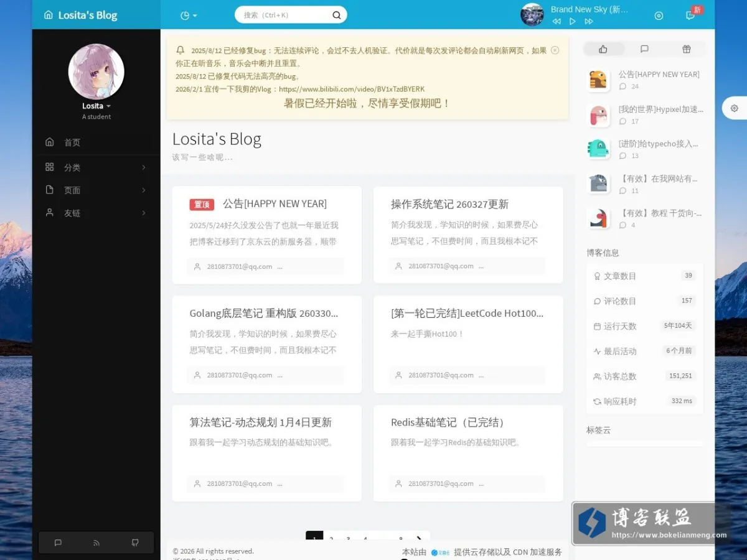
Task: Open the RSS feed icon at sidebar bottom
Action: 96,543
